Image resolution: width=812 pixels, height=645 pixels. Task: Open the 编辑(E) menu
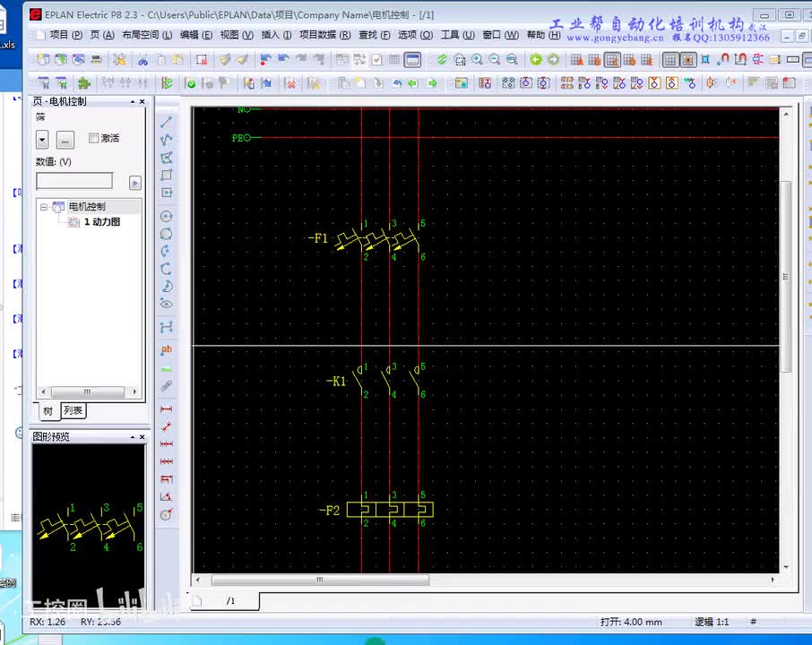point(196,35)
